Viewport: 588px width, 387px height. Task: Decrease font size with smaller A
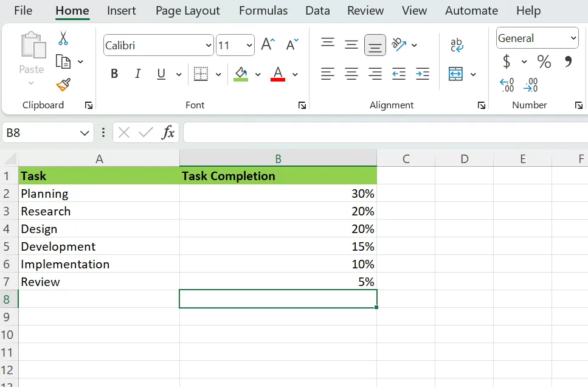(292, 44)
